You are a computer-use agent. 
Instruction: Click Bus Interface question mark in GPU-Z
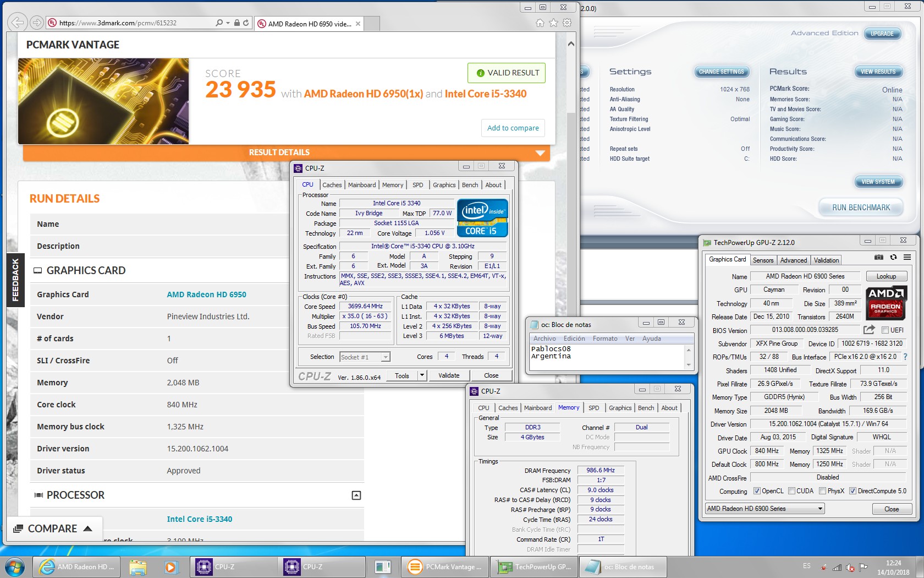pyautogui.click(x=905, y=357)
